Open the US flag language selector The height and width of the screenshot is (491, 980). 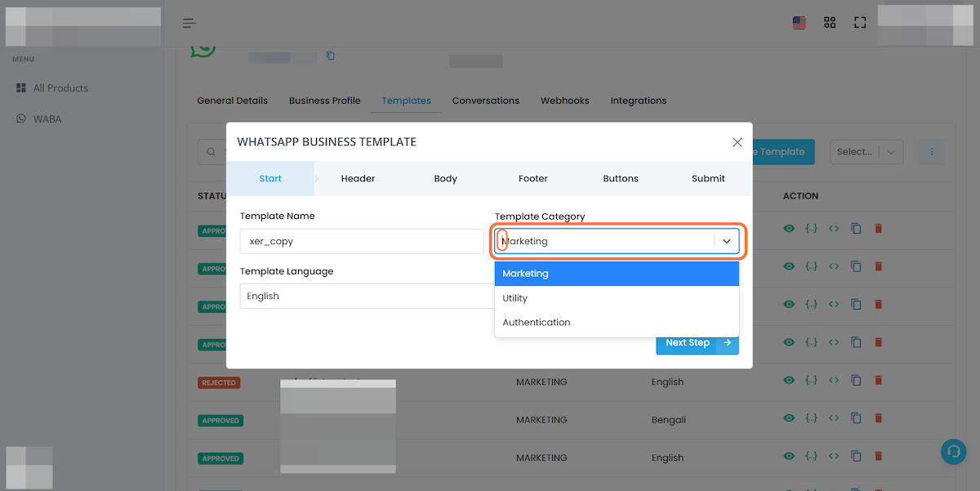(800, 23)
